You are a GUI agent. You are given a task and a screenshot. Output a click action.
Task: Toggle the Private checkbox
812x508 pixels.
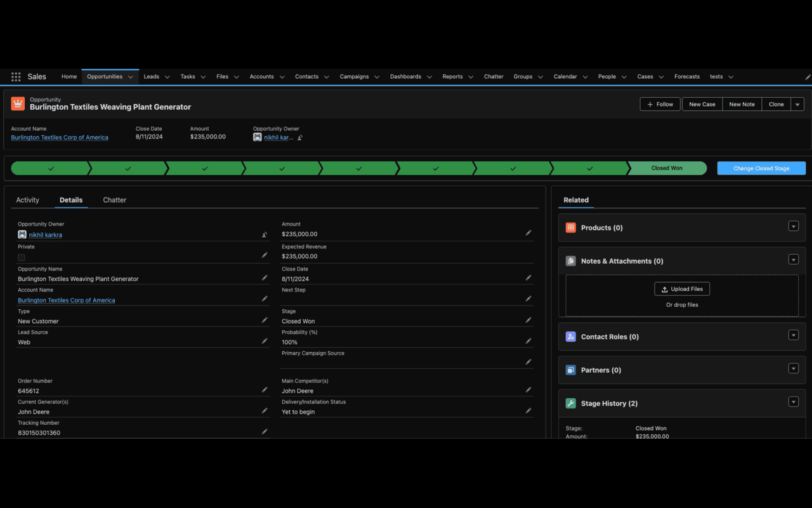[x=21, y=257]
